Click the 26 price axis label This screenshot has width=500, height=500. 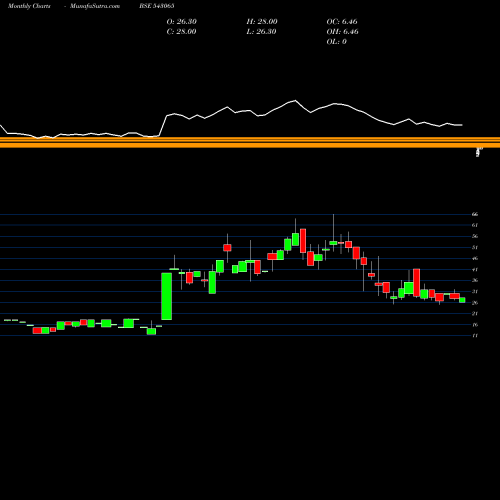point(475,303)
